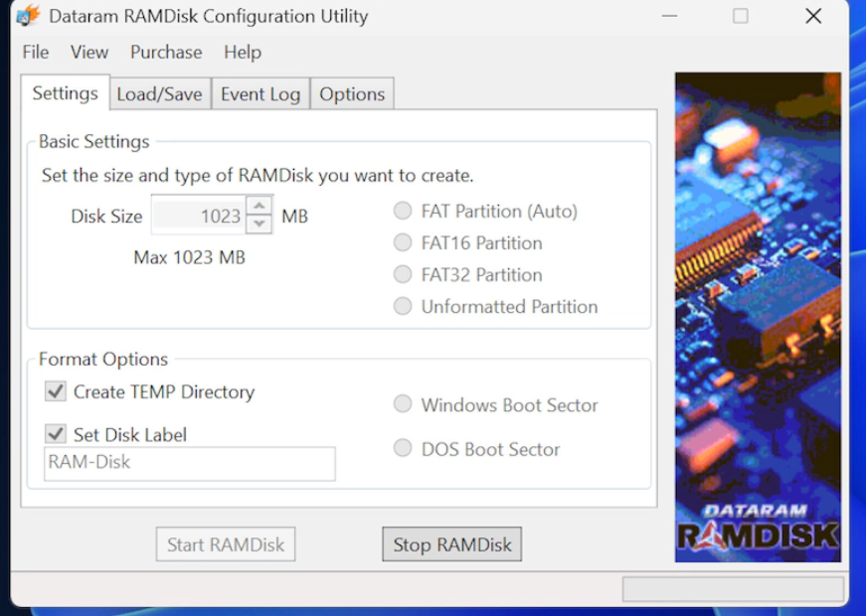Screen dimensions: 866x616
Task: Select Windows Boot Sector option
Action: click(x=403, y=404)
